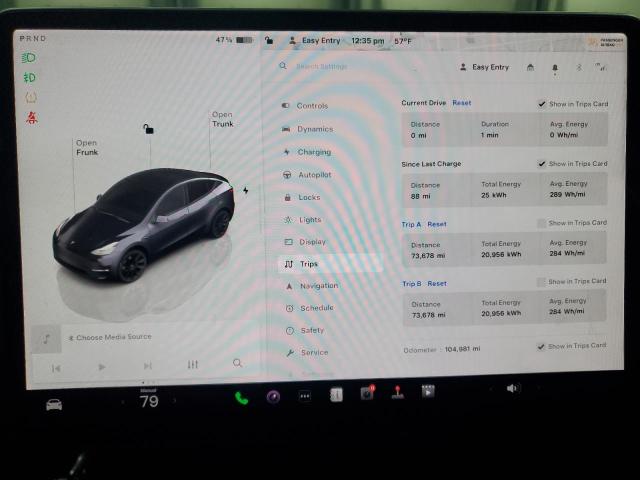Check Show in Trips Card for Trip A
640x480 pixels.
click(x=541, y=223)
